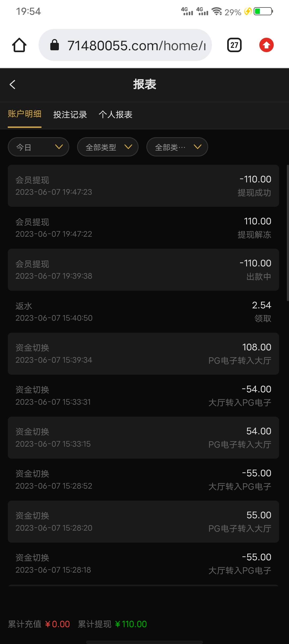Tap the red upload arrow icon

(266, 45)
